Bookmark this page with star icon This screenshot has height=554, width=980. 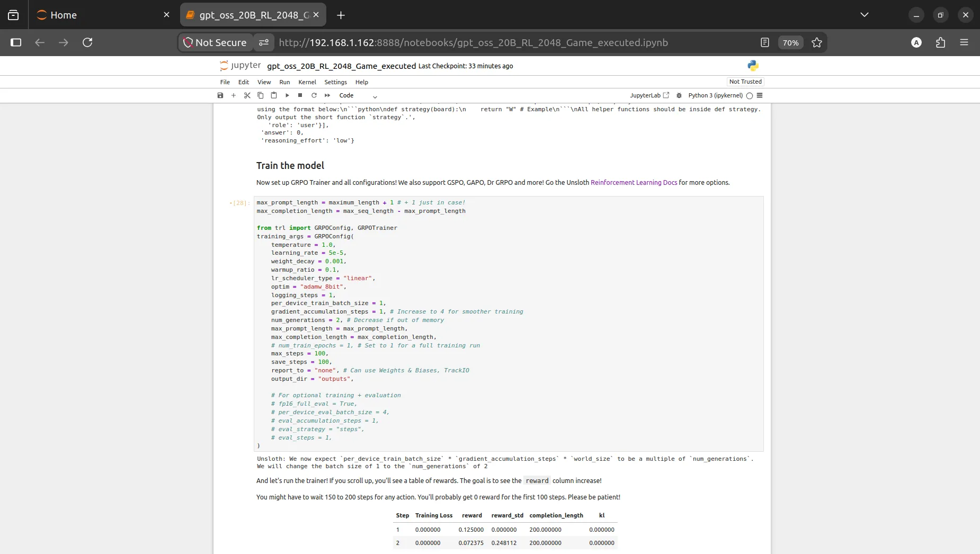(817, 42)
